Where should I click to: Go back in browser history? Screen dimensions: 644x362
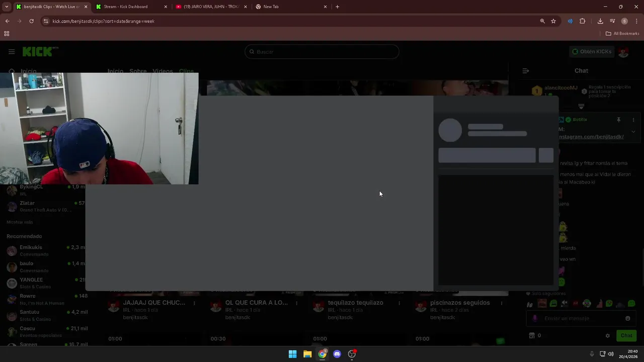pos(7,21)
